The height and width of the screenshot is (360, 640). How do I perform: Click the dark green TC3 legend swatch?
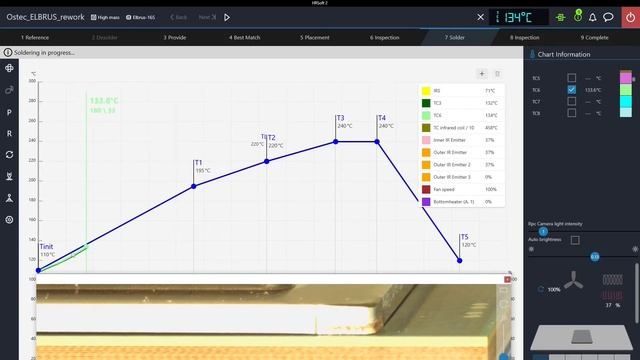(426, 103)
